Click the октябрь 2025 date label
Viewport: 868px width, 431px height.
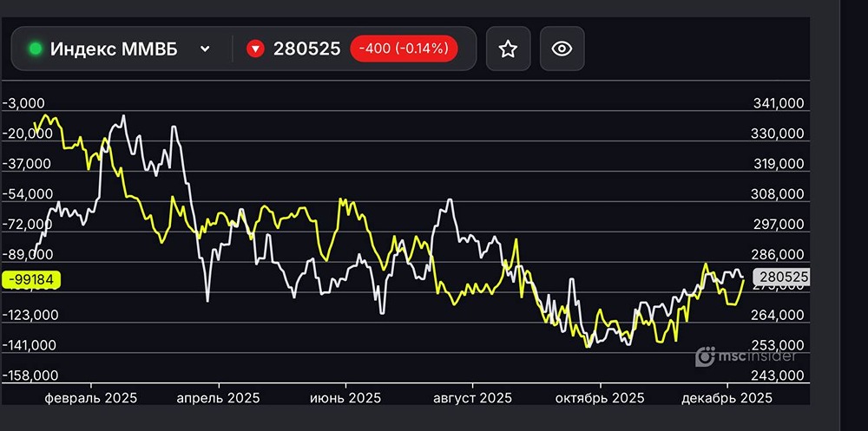coord(600,398)
